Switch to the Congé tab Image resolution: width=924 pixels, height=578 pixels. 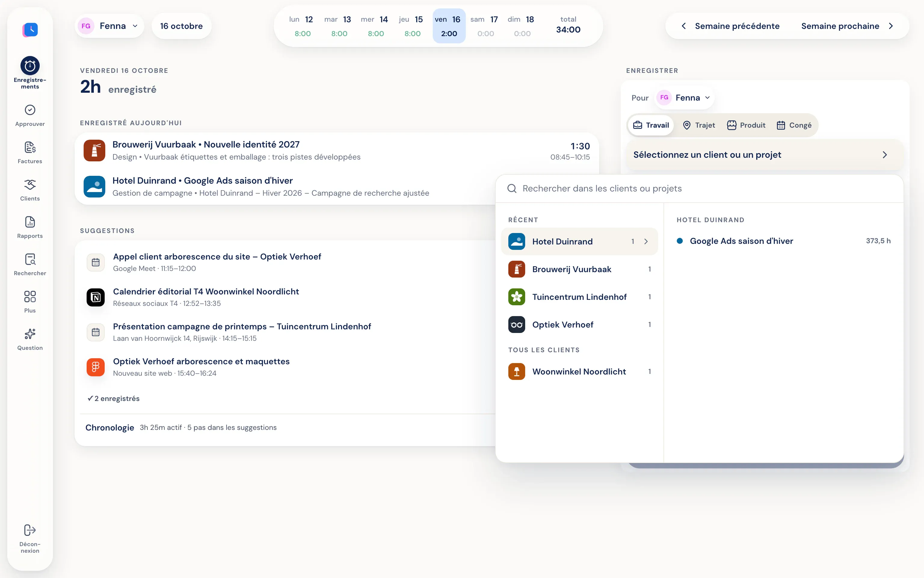pyautogui.click(x=794, y=125)
